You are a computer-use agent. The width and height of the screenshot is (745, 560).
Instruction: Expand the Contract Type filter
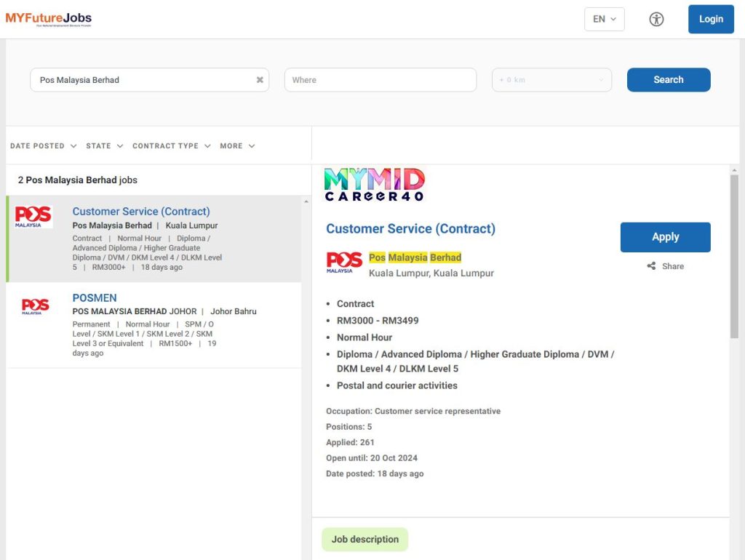(171, 146)
